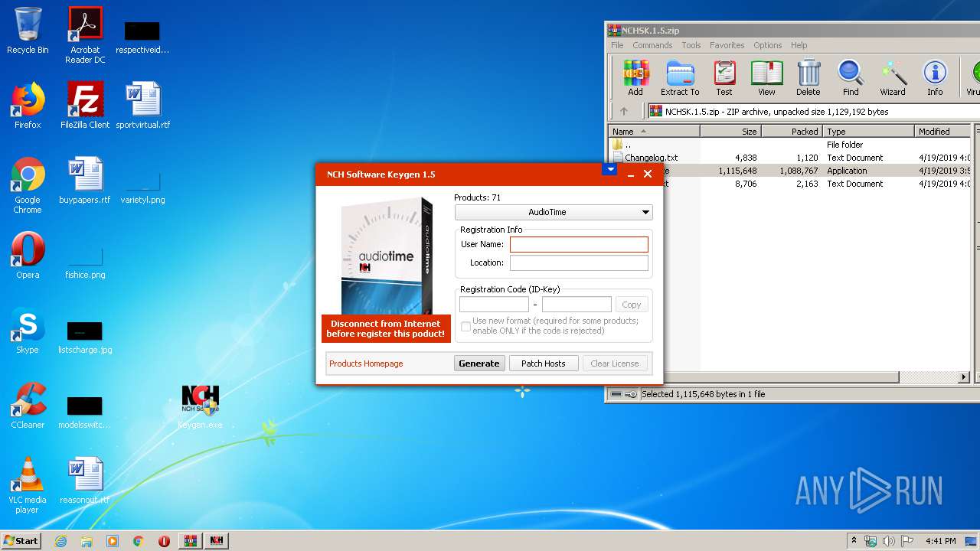Click the Add icon in WinRAR toolbar
The width and height of the screenshot is (980, 551).
click(x=635, y=78)
